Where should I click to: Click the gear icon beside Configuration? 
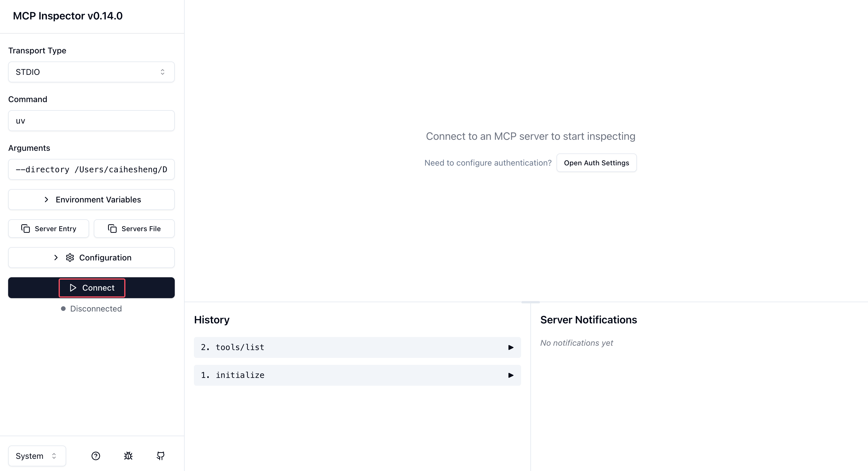70,258
